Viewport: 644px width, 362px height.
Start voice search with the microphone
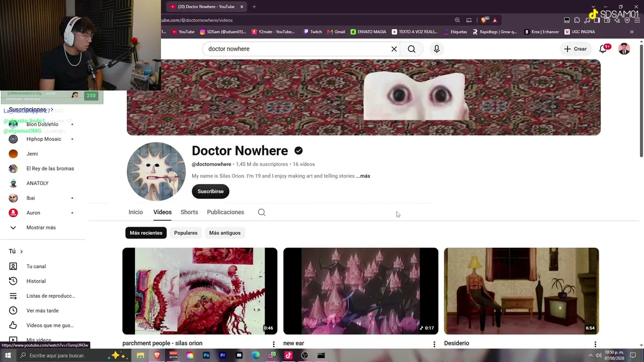pyautogui.click(x=437, y=49)
